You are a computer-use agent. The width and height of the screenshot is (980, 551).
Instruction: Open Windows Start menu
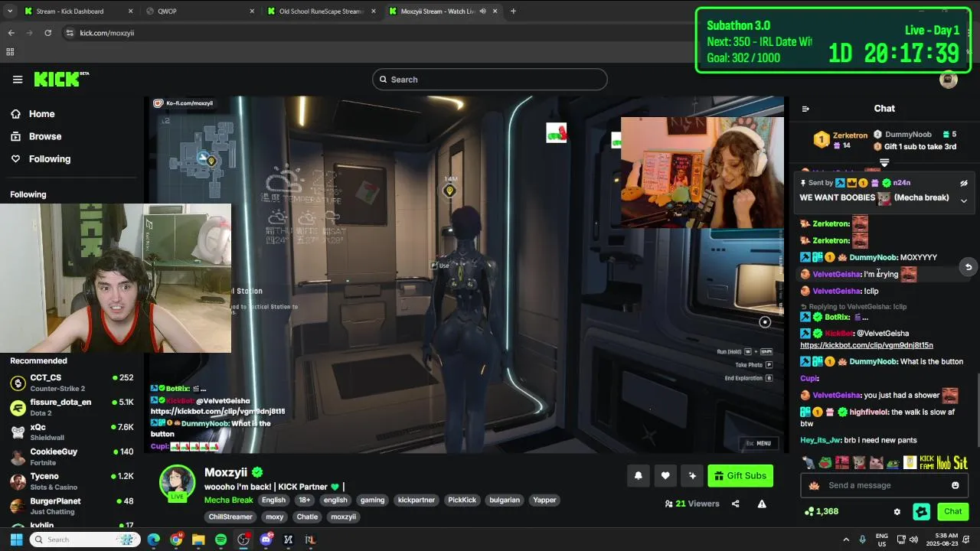[17, 540]
